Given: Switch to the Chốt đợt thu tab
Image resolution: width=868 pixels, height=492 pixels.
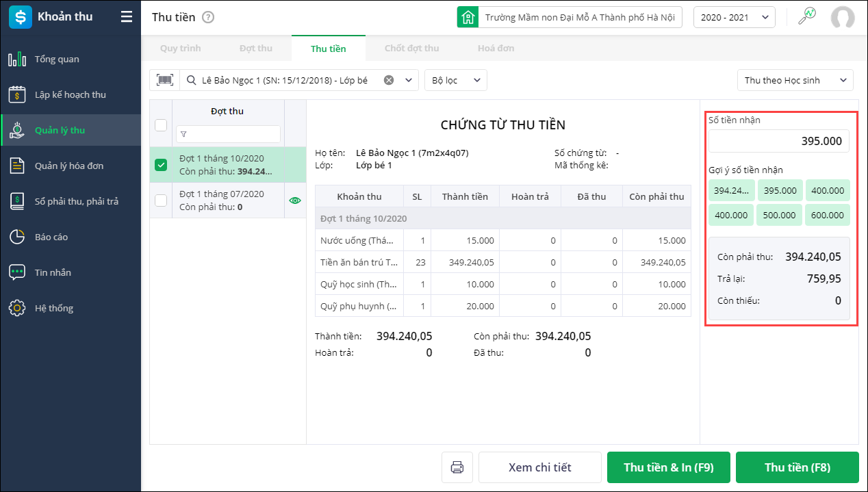Looking at the screenshot, I should point(411,49).
